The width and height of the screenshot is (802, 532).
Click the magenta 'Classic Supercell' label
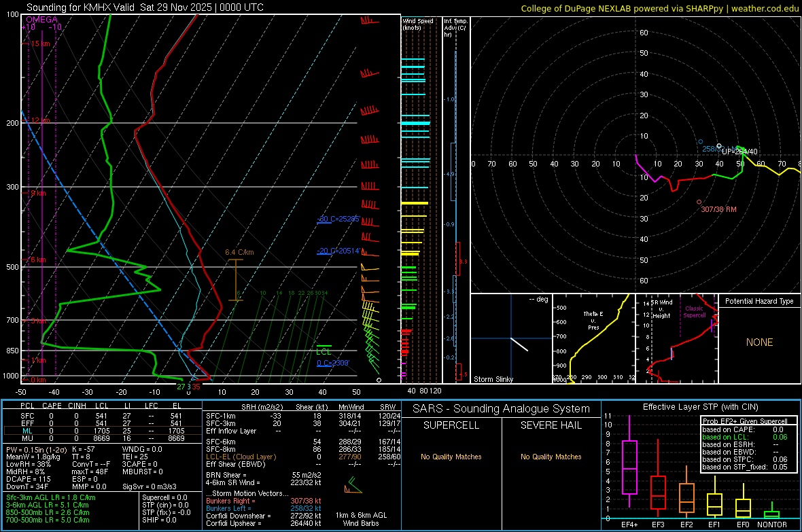(694, 312)
